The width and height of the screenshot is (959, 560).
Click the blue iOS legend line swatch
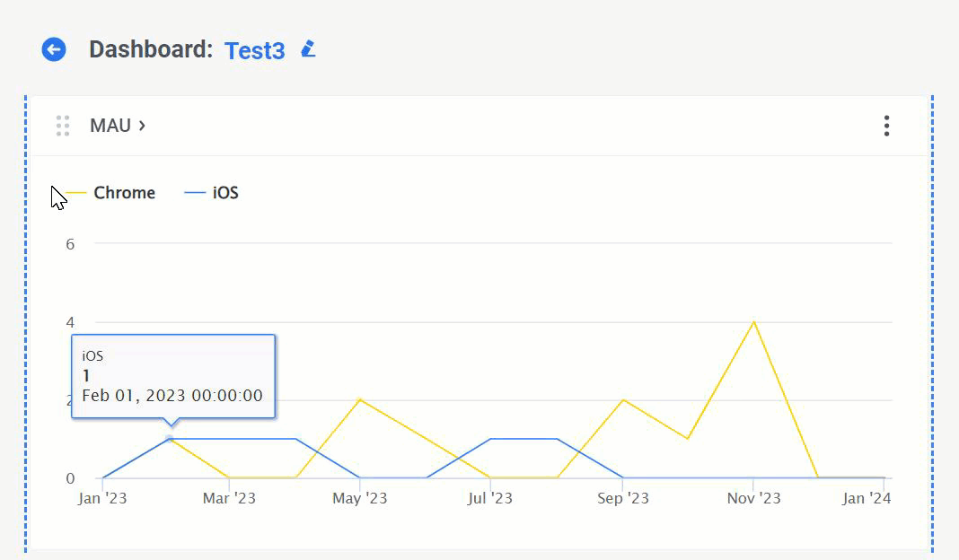coord(195,193)
